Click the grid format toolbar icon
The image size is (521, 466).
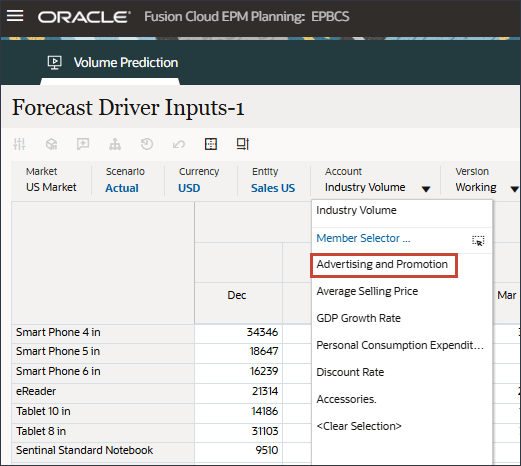211,144
